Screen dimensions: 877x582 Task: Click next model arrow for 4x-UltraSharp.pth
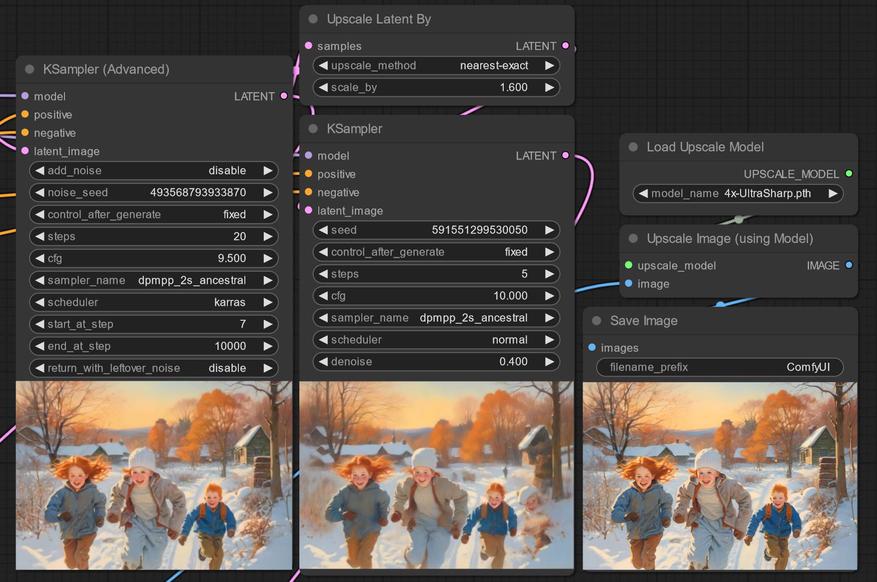[833, 193]
